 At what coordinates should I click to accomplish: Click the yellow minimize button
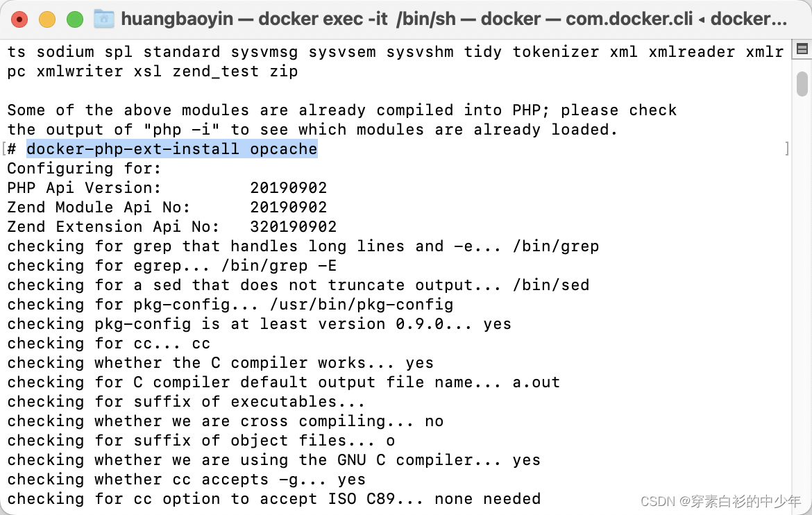(x=47, y=19)
